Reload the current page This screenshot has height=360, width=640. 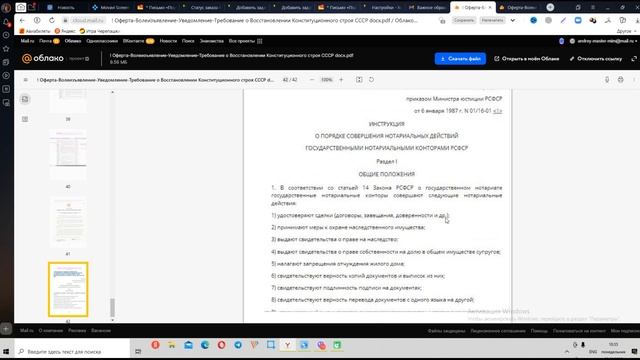(x=51, y=20)
